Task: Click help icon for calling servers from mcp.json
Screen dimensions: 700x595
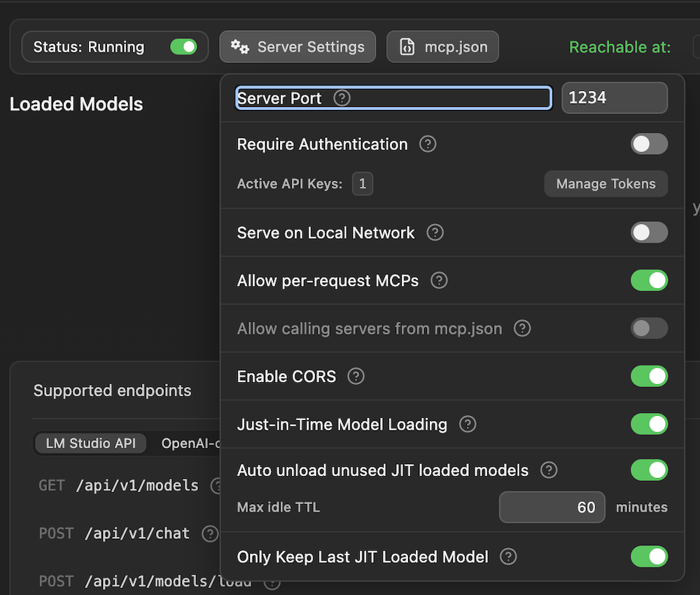Action: [522, 328]
